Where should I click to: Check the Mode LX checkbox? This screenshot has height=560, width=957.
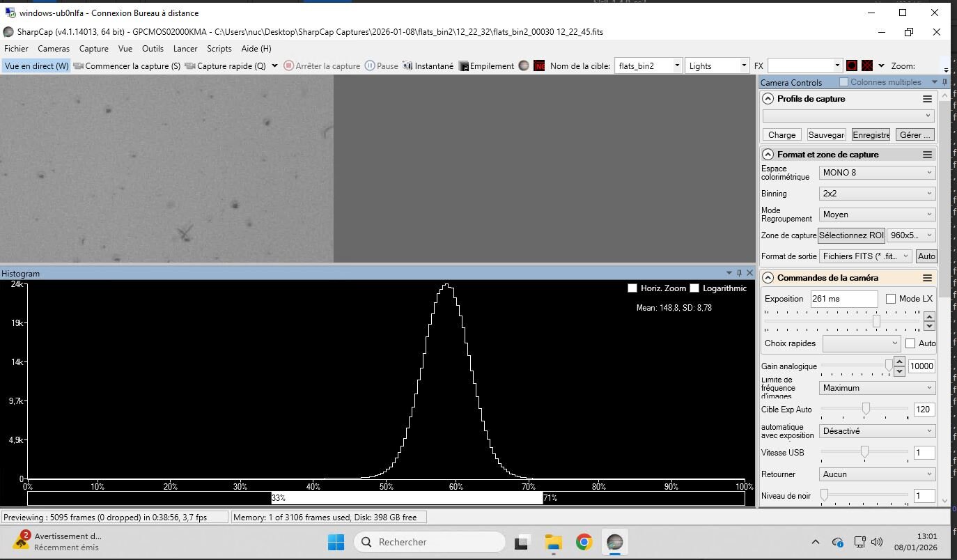[891, 299]
